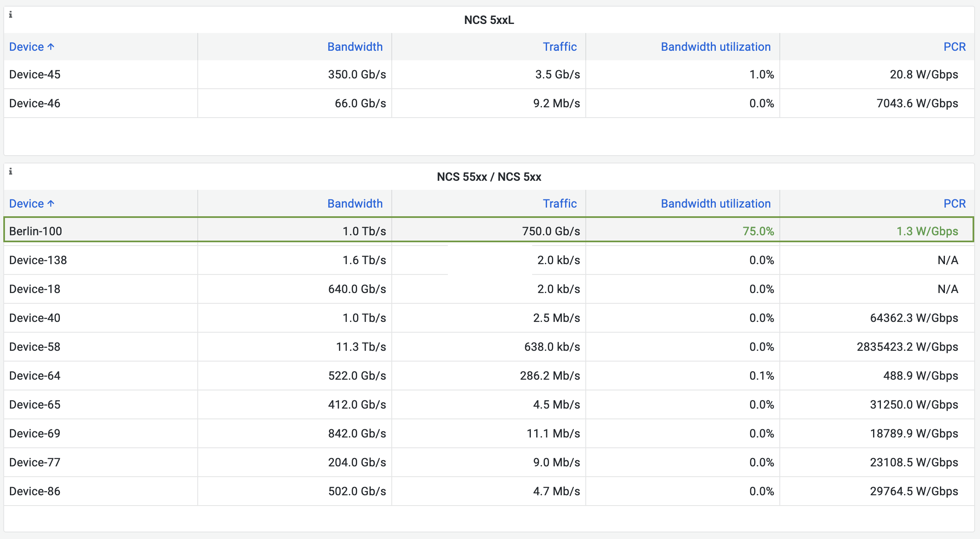This screenshot has width=980, height=539.
Task: Sort NCS 55xx by Bandwidth utilization header
Action: 715,204
